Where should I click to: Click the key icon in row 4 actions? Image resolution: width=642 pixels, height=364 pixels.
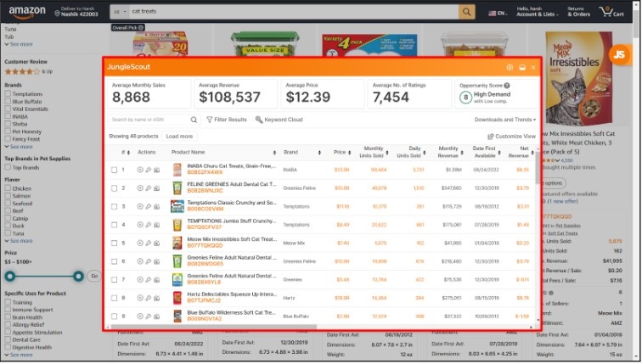[x=149, y=225]
